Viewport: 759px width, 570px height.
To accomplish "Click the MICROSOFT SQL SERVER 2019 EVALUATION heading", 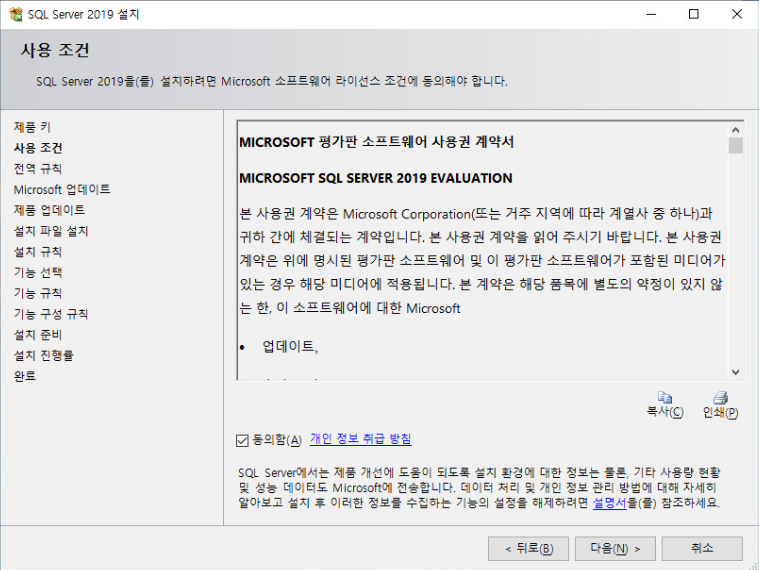I will coord(376,178).
